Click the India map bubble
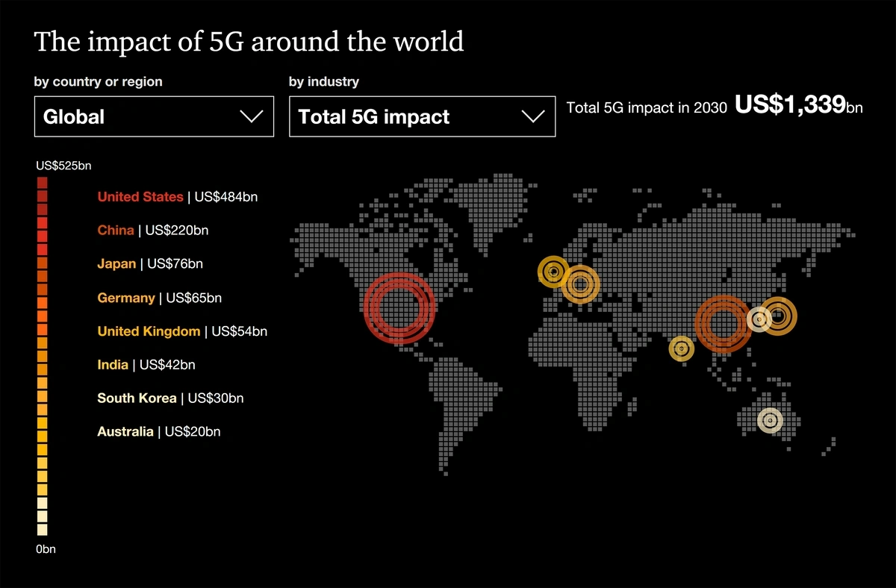The image size is (896, 588). 681,348
